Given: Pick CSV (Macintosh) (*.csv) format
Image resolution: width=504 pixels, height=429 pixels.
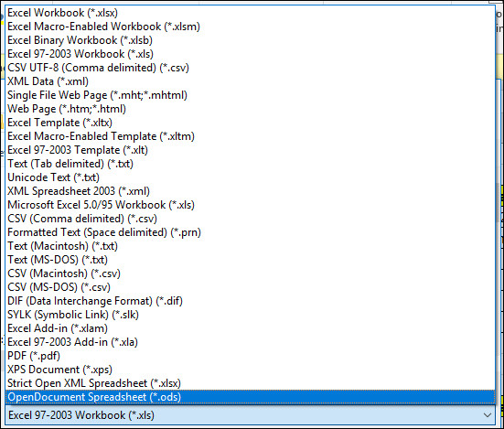Looking at the screenshot, I should coord(250,273).
